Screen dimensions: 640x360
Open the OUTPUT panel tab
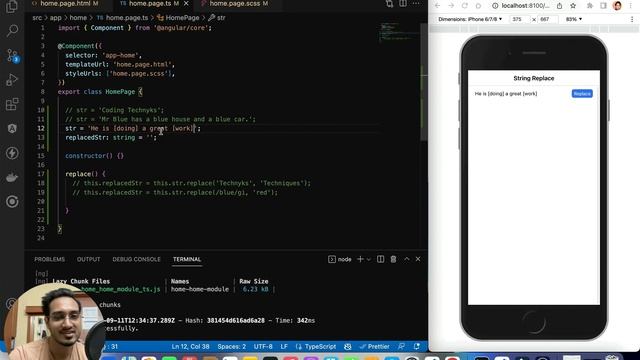[89, 259]
